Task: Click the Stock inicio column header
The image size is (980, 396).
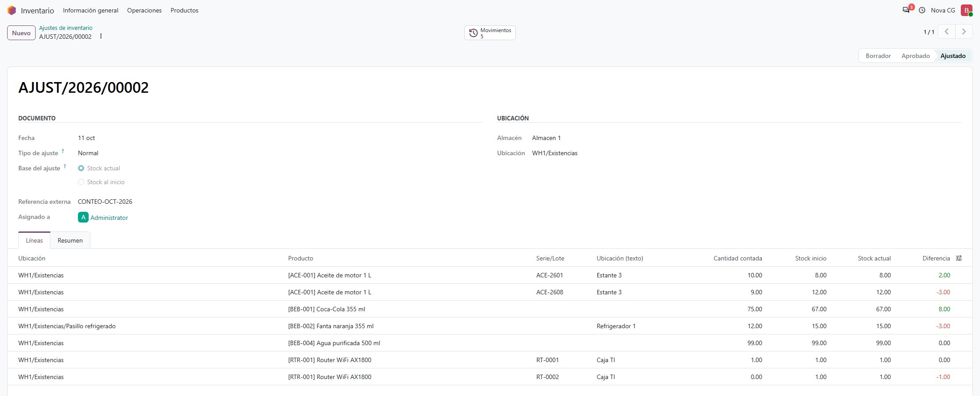Action: (x=811, y=258)
